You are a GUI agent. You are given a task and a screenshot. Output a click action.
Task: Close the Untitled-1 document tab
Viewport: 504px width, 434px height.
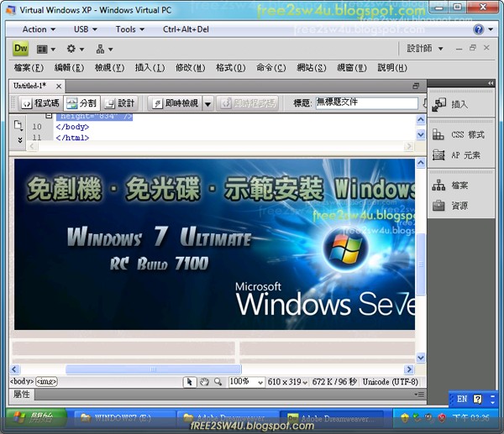59,86
